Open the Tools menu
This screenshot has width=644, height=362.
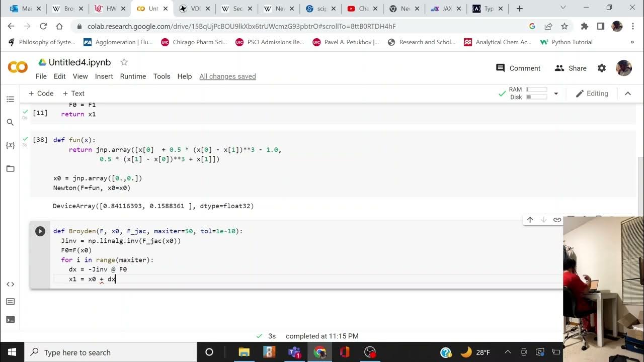[x=162, y=76]
